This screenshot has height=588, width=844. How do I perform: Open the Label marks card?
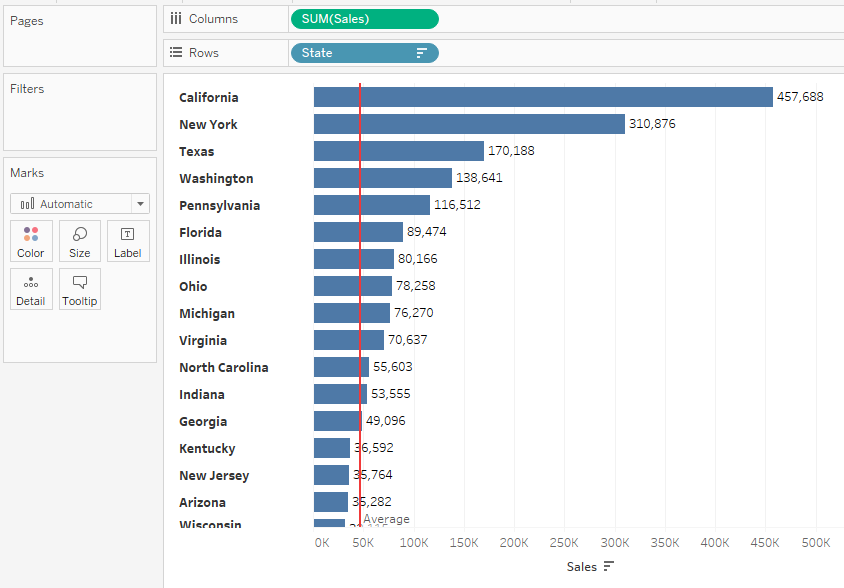[x=128, y=240]
